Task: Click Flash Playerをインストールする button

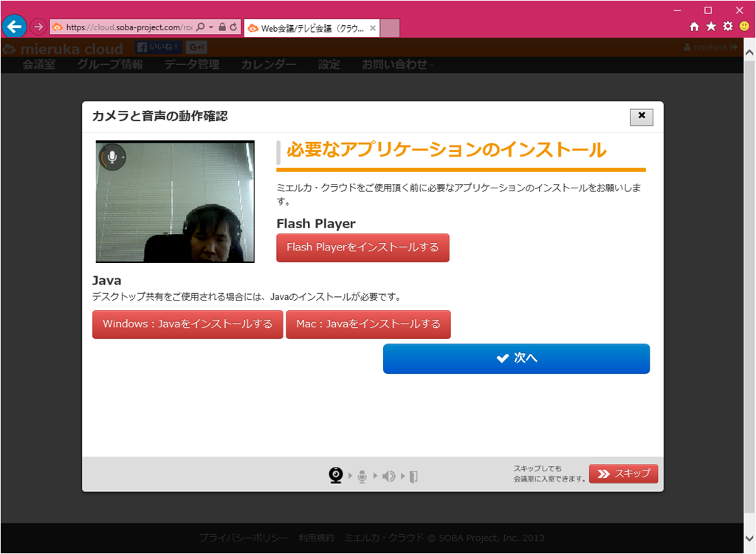Action: point(362,247)
